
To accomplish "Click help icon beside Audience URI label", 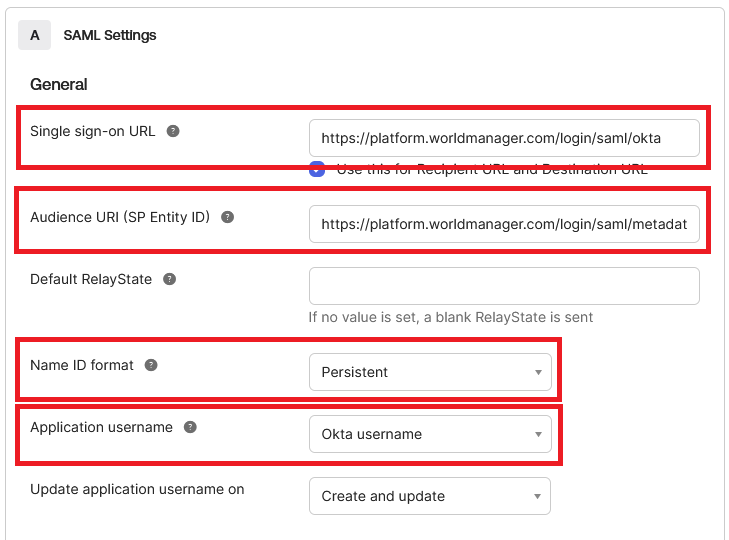I will click(x=227, y=217).
